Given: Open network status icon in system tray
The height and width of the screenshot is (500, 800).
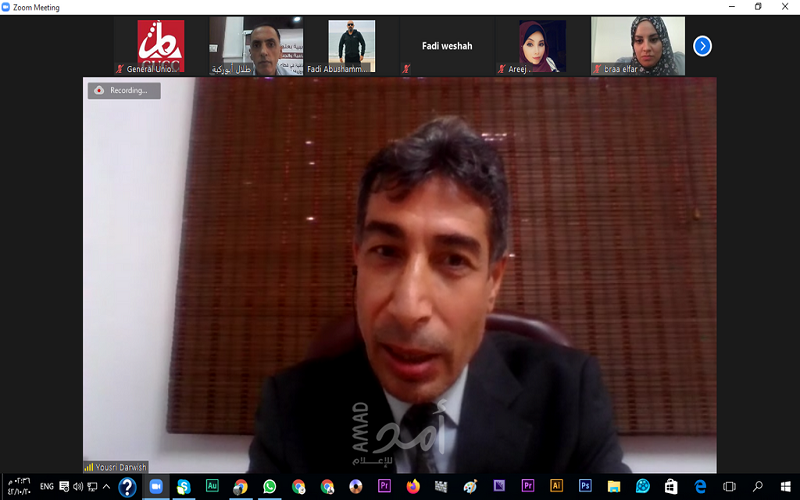Looking at the screenshot, I should (x=92, y=487).
